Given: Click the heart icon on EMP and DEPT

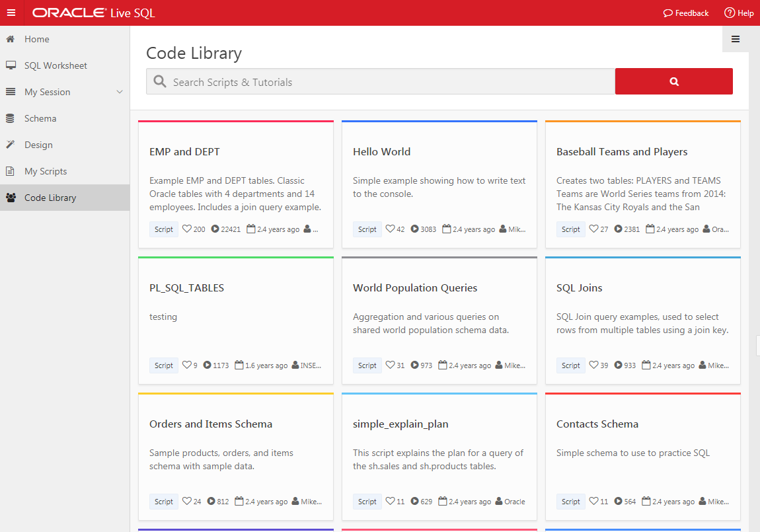Looking at the screenshot, I should pyautogui.click(x=186, y=229).
